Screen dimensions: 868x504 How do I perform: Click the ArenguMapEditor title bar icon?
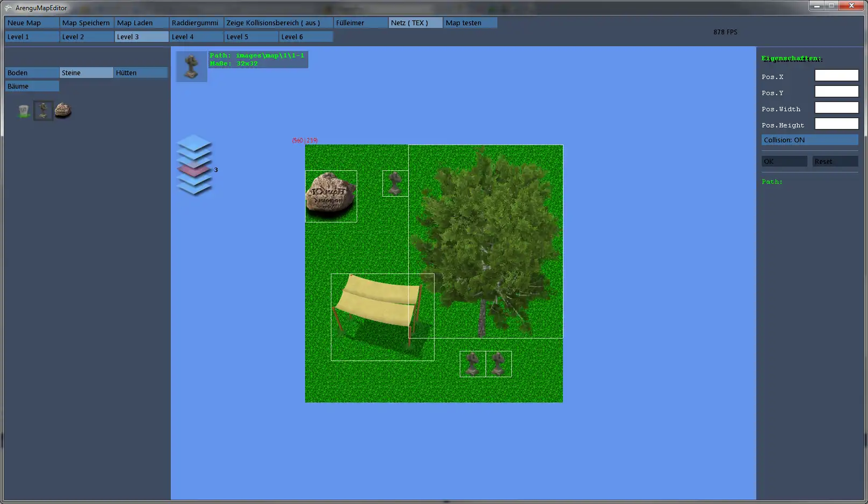pos(8,8)
